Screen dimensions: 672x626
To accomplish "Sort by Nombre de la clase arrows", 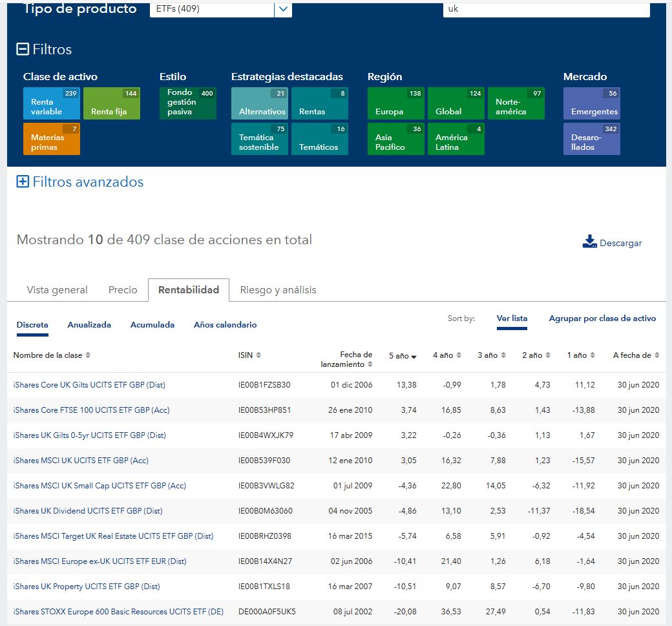I will coord(88,355).
